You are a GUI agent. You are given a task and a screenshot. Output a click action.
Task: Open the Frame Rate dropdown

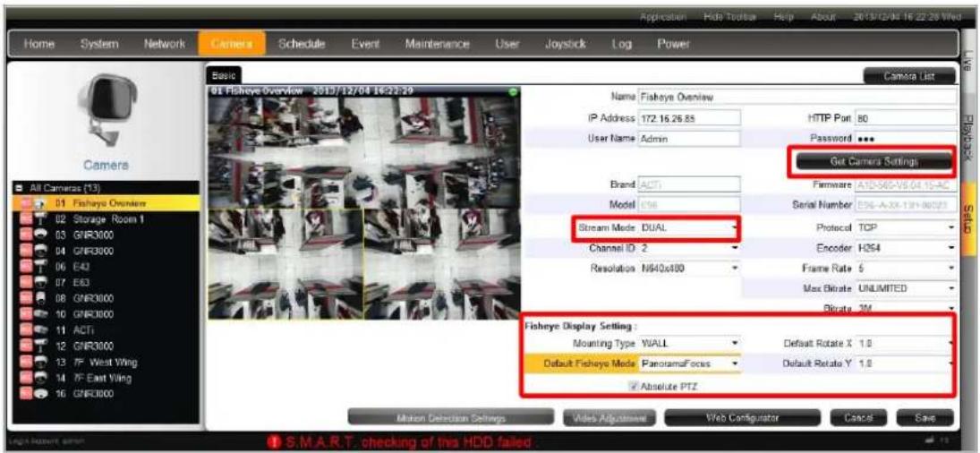tap(906, 268)
